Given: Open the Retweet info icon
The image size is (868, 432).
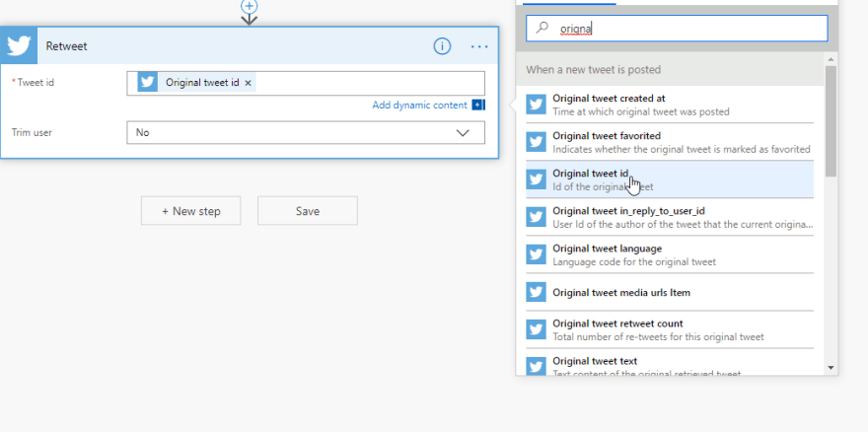Looking at the screenshot, I should (x=442, y=46).
